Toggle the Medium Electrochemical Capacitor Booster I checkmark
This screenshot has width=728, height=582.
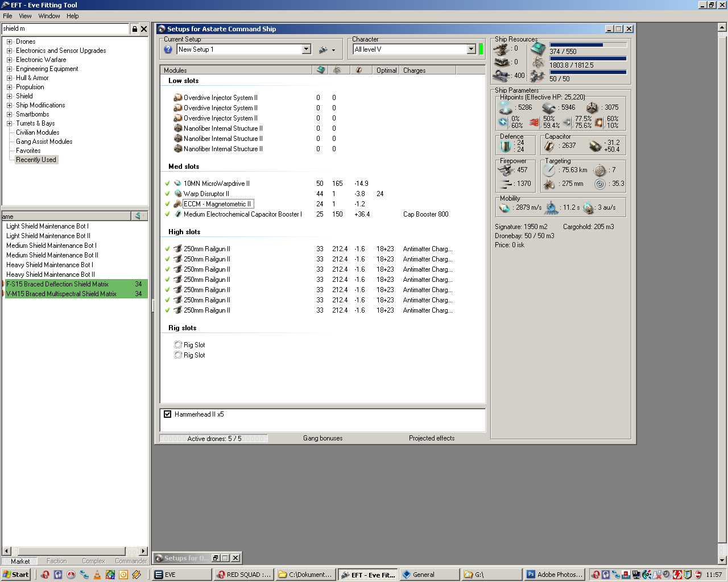pos(167,214)
